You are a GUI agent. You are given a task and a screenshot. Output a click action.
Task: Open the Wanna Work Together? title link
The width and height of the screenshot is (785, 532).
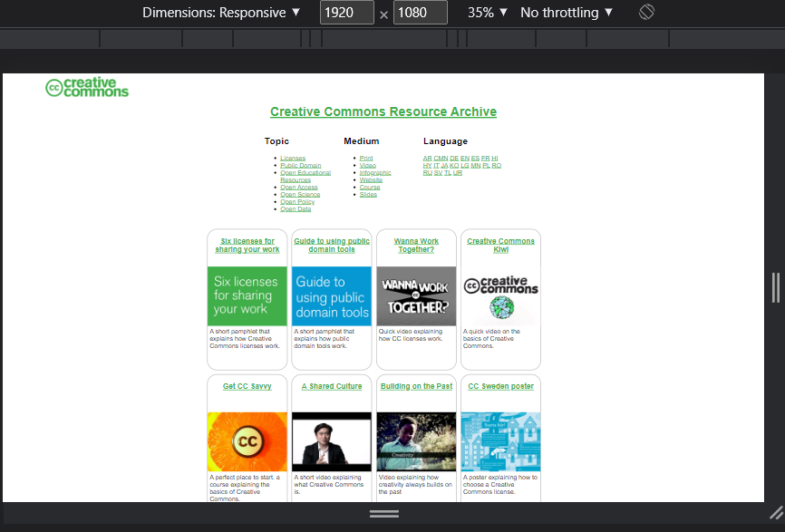[x=416, y=246]
